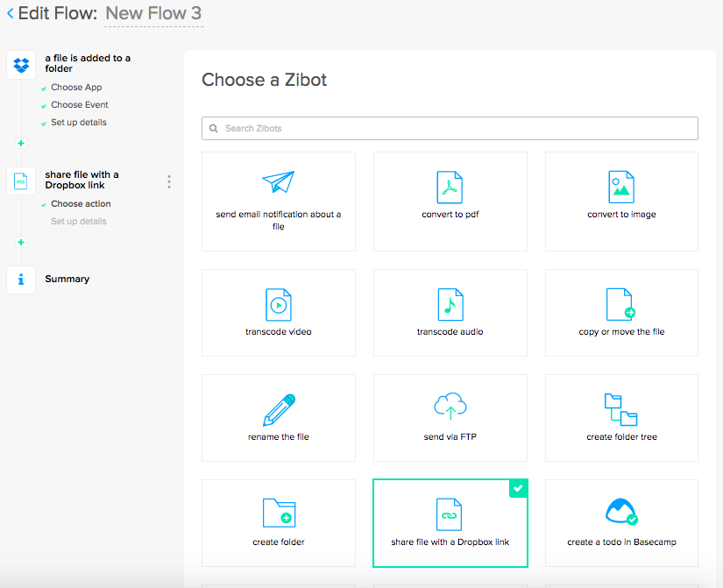
Task: Click the pencil rename the file icon
Action: [279, 410]
